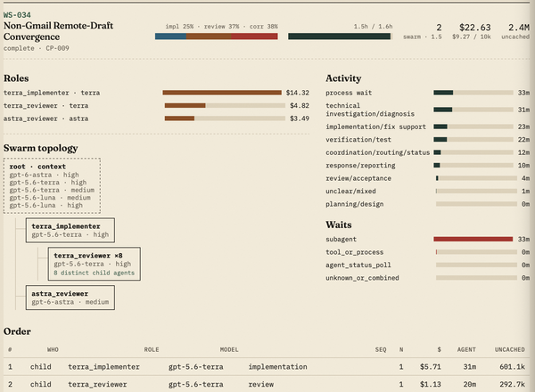Click the 601.1k uncached cell
This screenshot has width=535, height=392.
point(512,367)
